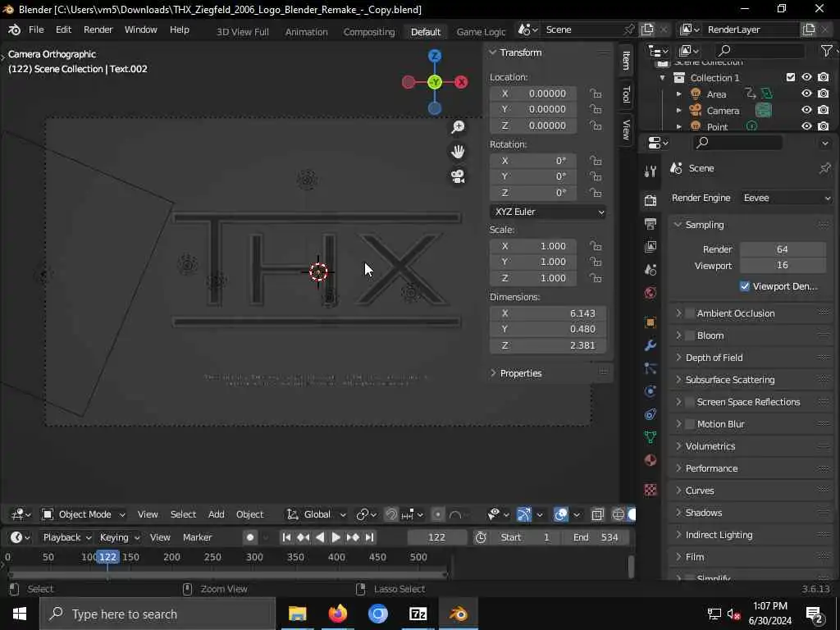The height and width of the screenshot is (630, 840).
Task: Open the Render properties tab icon
Action: coord(651,200)
